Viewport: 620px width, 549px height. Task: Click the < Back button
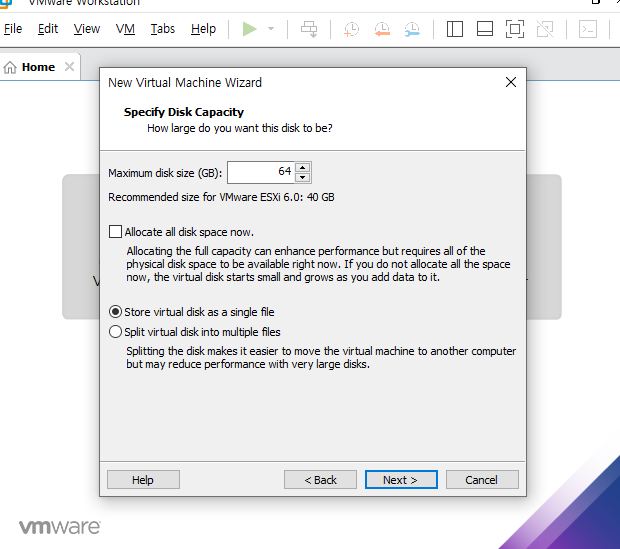(x=320, y=480)
